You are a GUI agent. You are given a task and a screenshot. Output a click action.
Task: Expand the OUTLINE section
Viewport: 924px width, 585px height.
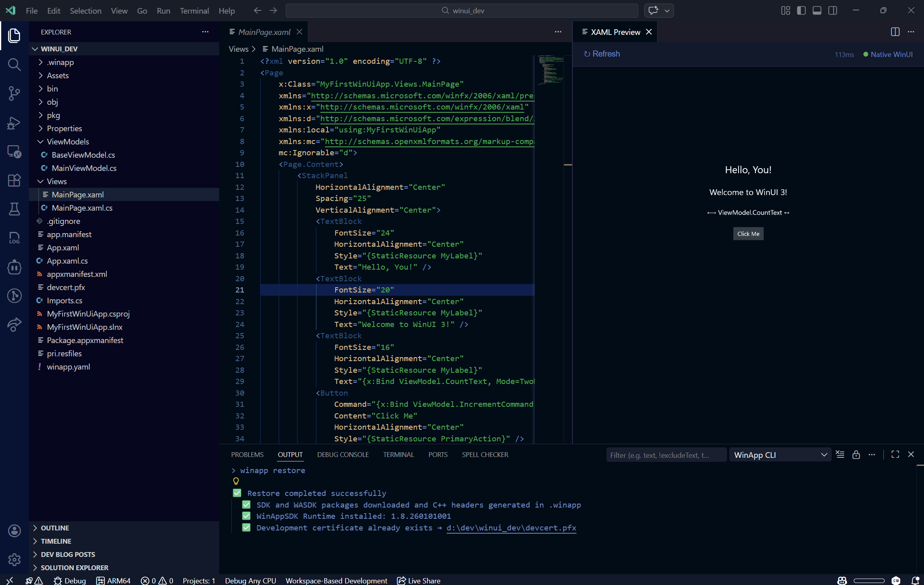(55, 528)
